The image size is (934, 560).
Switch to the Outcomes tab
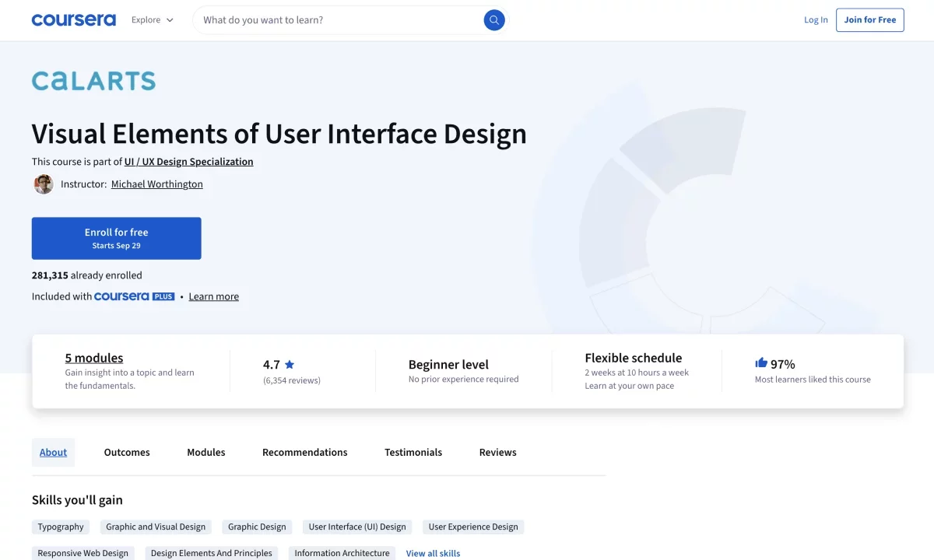[x=127, y=452]
